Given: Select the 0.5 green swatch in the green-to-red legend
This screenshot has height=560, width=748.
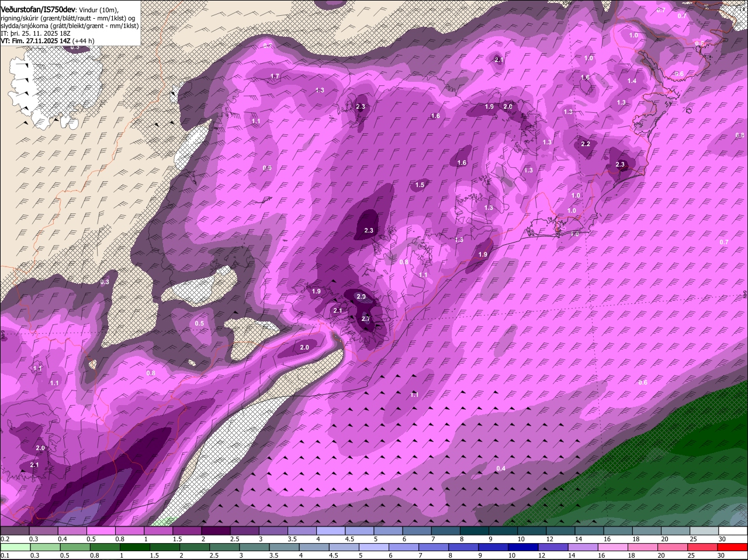Looking at the screenshot, I should pyautogui.click(x=75, y=547).
